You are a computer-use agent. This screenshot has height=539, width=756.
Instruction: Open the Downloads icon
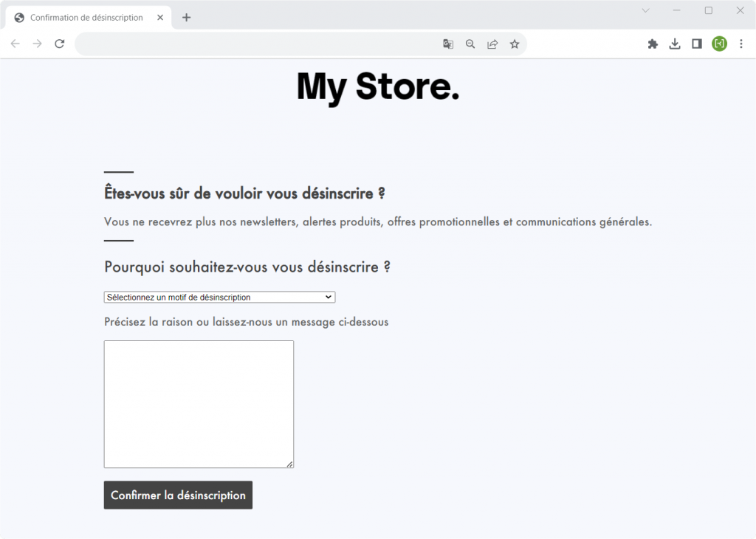pos(675,44)
